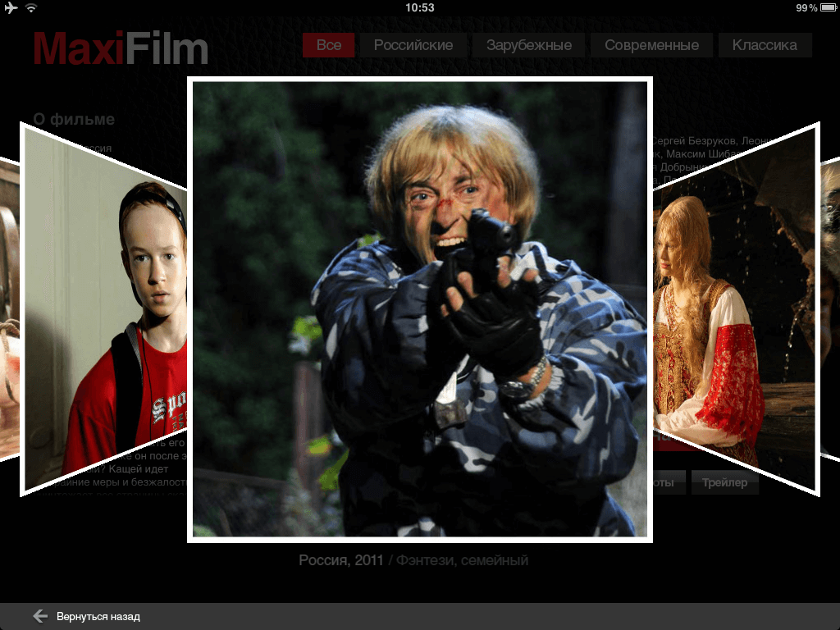Screen dimensions: 840x630
Task: Tap the 'Фэнтези, семейный' genre text
Action: click(463, 560)
